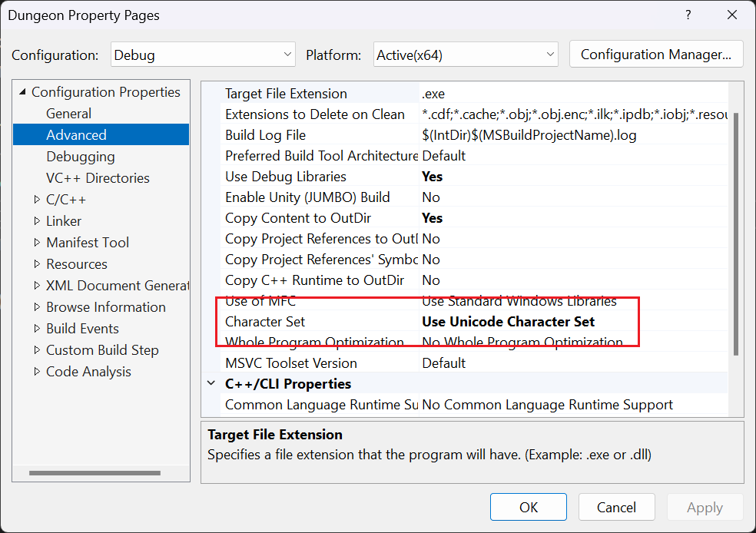Expand the Linker tree node

(37, 221)
